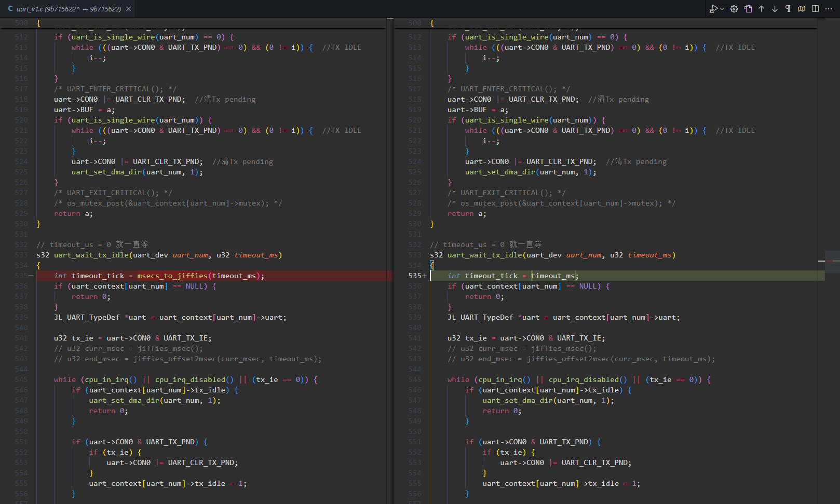
Task: Open the gear settings icon in editor toolbar
Action: point(734,9)
